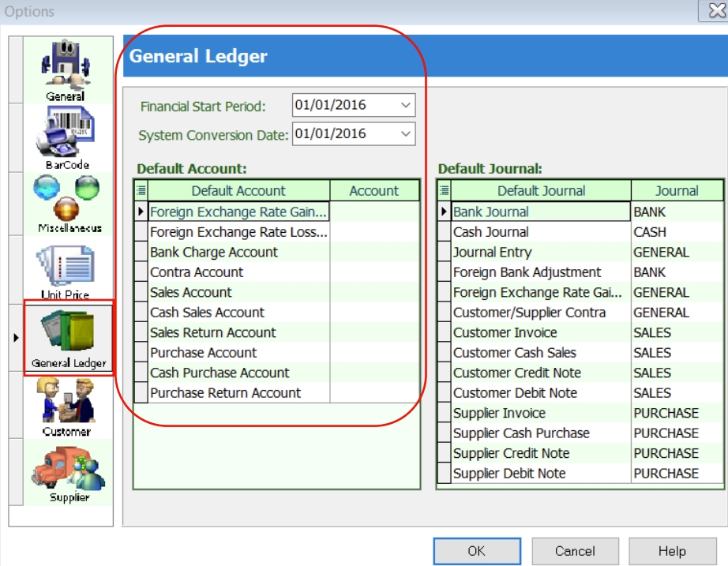The width and height of the screenshot is (728, 566).
Task: Open the Miscellaneous settings icon
Action: pos(67,201)
